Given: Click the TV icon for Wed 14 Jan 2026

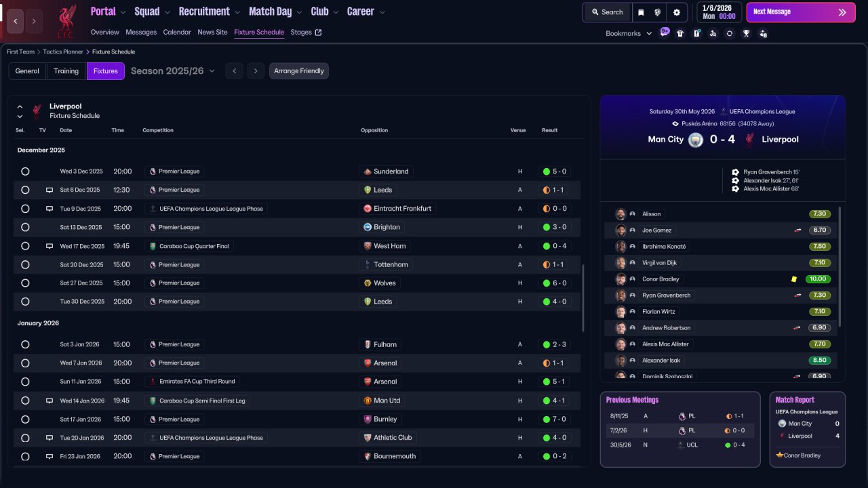Looking at the screenshot, I should coord(50,401).
